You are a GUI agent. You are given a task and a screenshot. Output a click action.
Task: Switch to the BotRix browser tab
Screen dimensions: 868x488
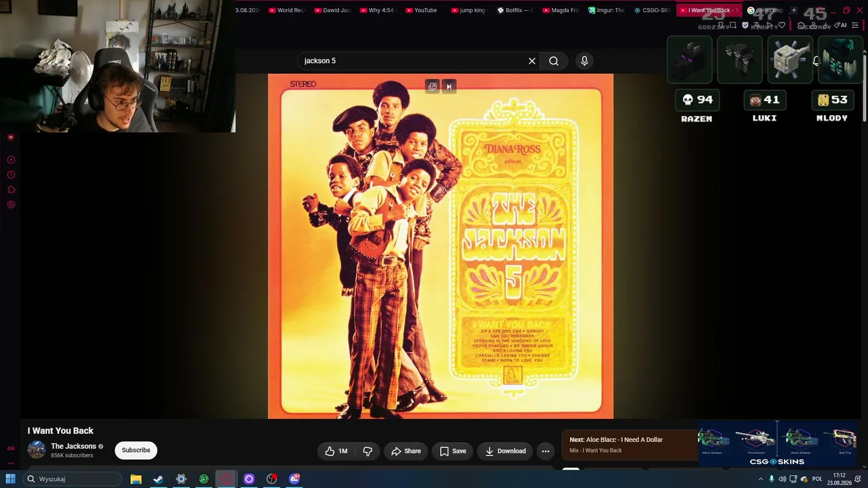(x=515, y=10)
